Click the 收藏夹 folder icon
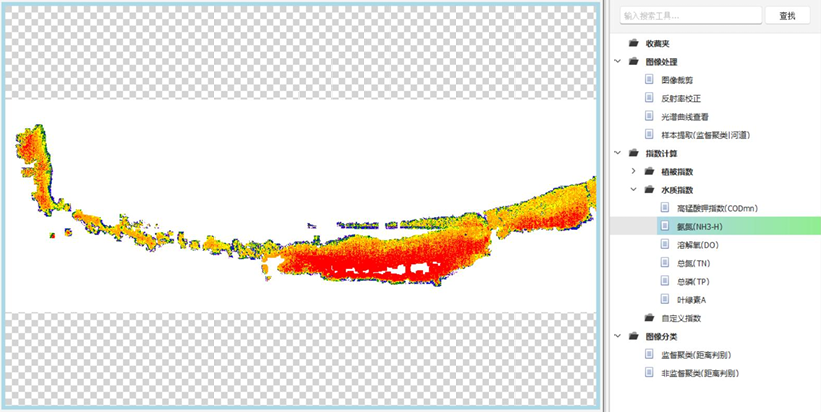Screen dimensions: 821x412 (x=633, y=44)
